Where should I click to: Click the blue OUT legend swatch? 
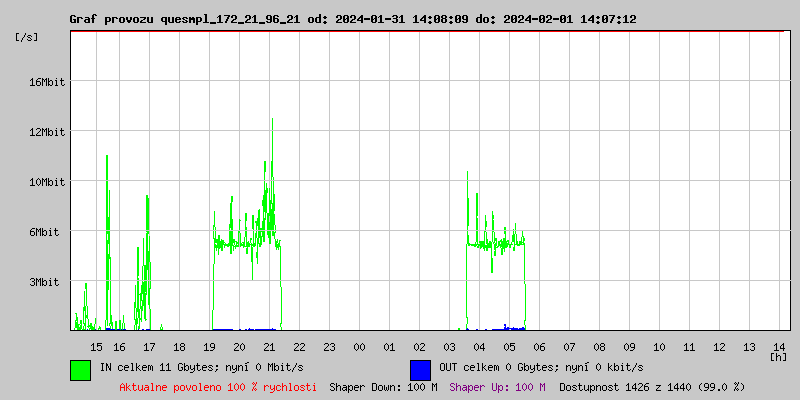click(420, 369)
